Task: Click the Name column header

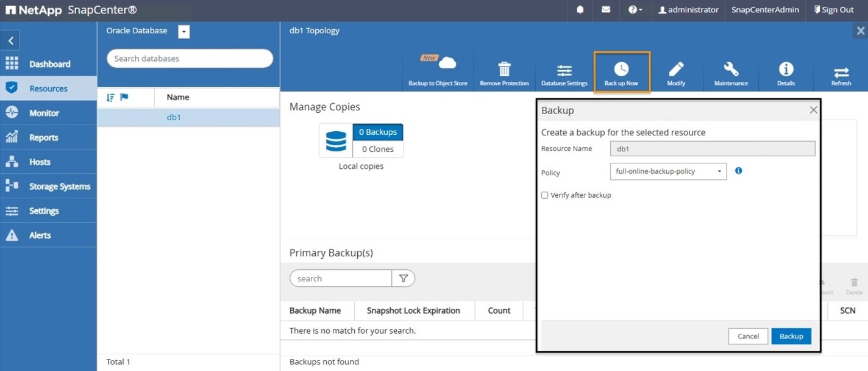Action: [x=178, y=97]
